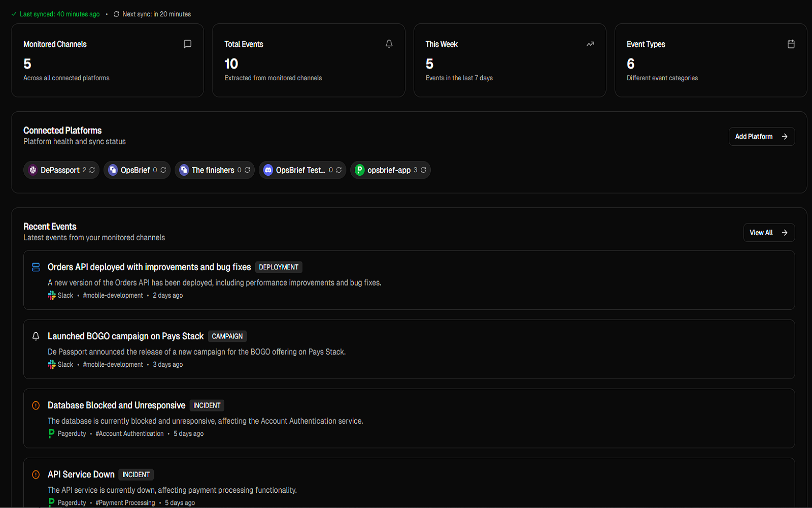The height and width of the screenshot is (508, 812).
Task: Click 'Events in the last 7 days' text
Action: (459, 78)
